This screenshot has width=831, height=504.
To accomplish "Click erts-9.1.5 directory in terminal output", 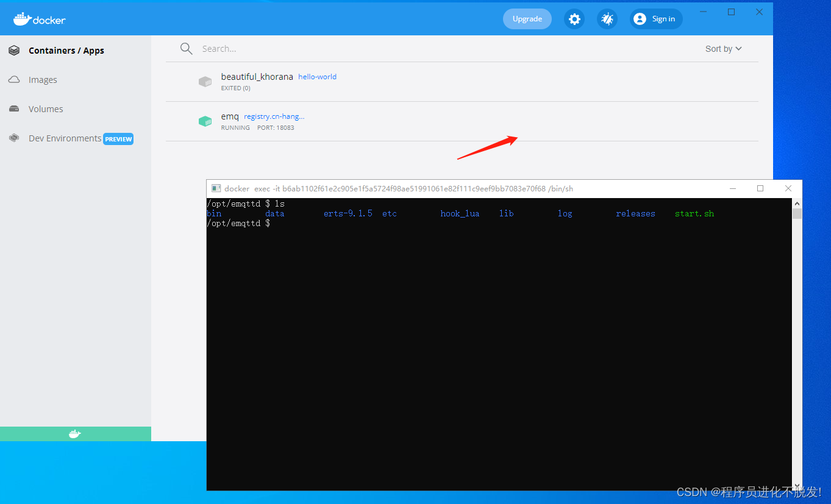I will pos(348,214).
